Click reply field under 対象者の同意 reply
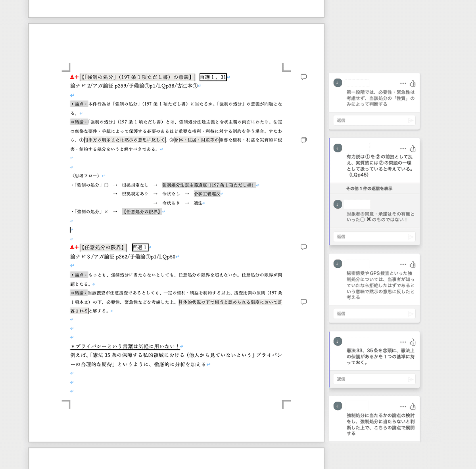The height and width of the screenshot is (469, 476). (374, 237)
